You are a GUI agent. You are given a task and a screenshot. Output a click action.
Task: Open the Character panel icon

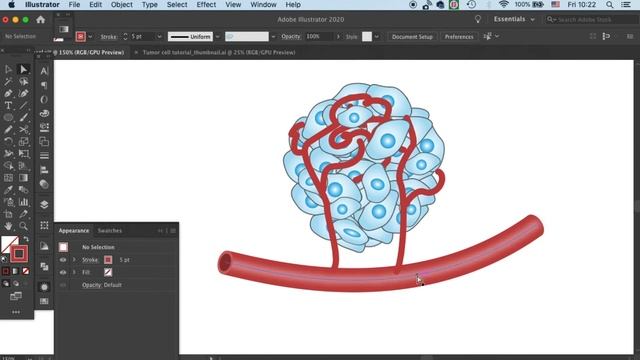pyautogui.click(x=44, y=71)
